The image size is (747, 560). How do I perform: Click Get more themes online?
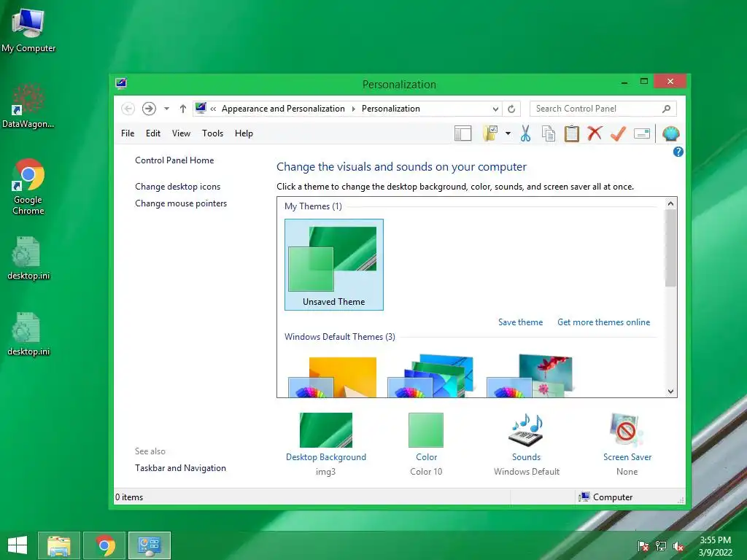tap(603, 322)
